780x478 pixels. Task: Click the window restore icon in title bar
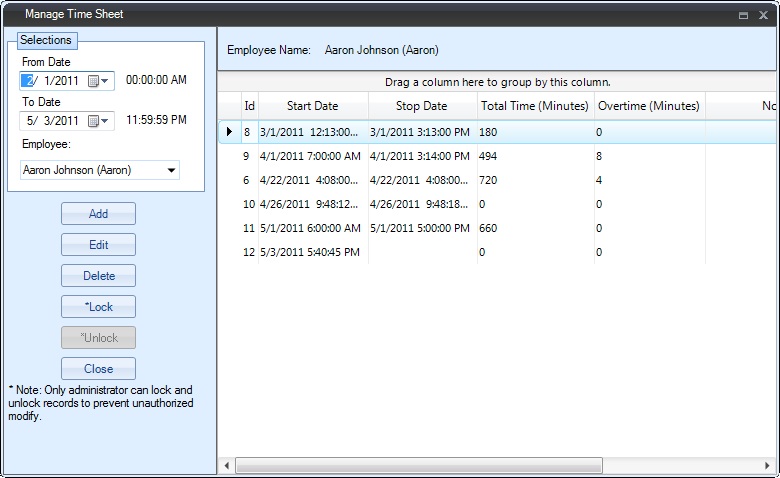pyautogui.click(x=743, y=15)
